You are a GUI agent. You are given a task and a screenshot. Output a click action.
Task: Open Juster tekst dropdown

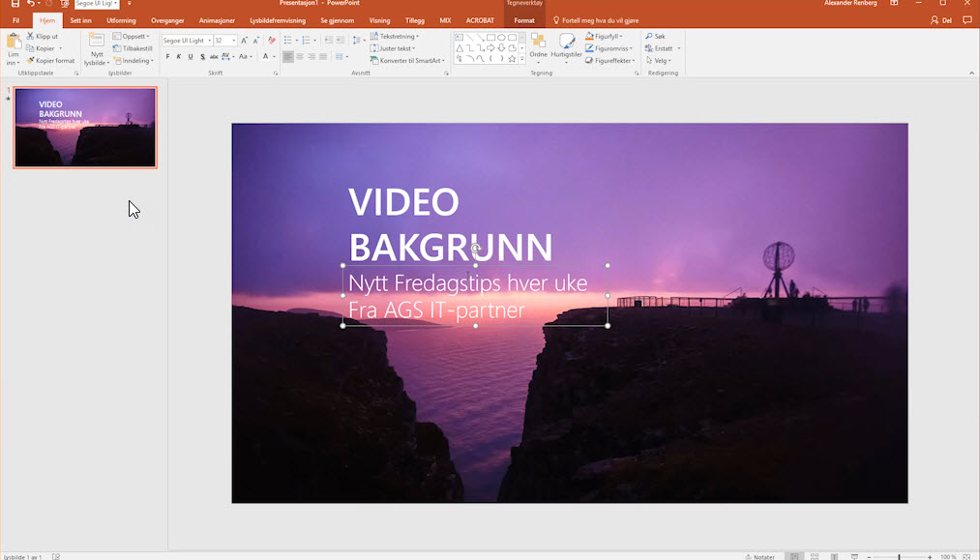pos(393,48)
